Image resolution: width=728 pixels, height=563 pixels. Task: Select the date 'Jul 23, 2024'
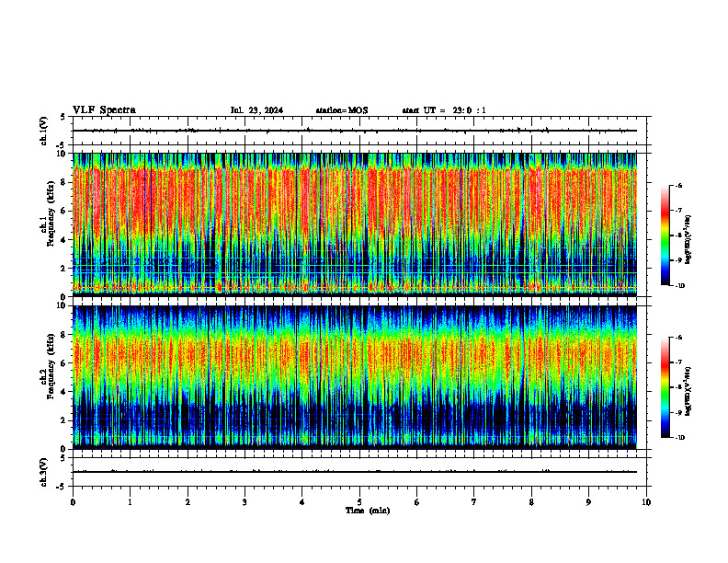tap(256, 110)
